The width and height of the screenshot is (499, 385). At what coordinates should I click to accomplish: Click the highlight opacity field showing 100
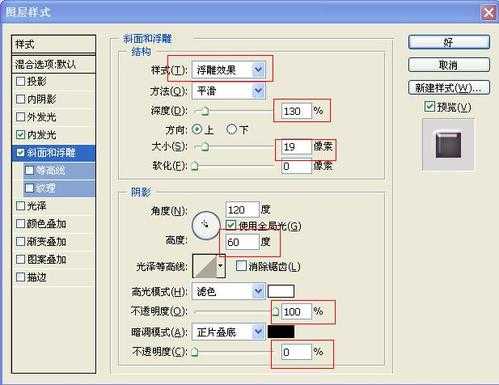pos(296,312)
